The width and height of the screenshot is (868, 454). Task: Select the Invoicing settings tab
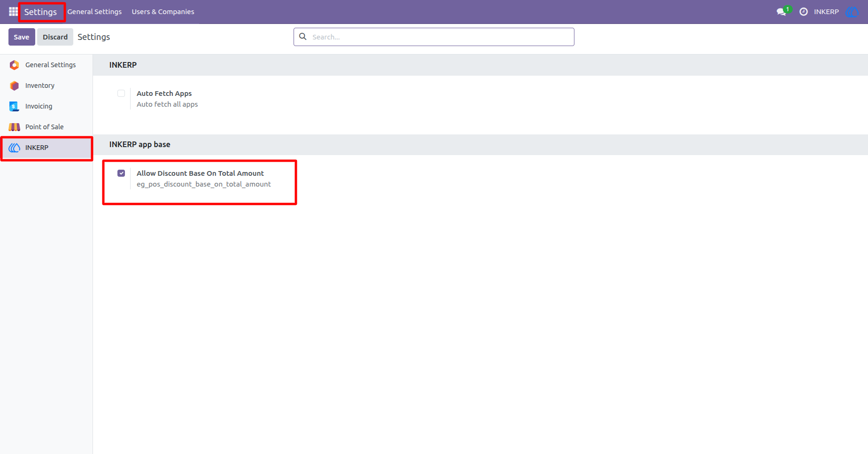46,106
